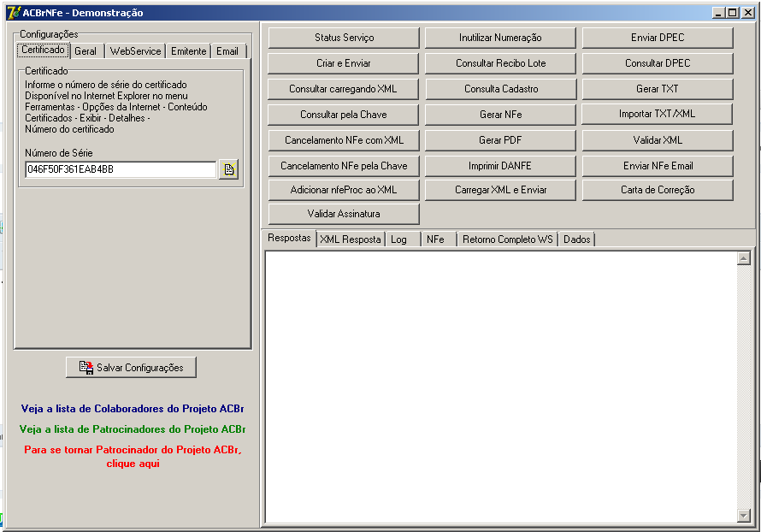Click the Consulta Cadastro button
Viewport: 761px width, 532px height.
tap(500, 89)
